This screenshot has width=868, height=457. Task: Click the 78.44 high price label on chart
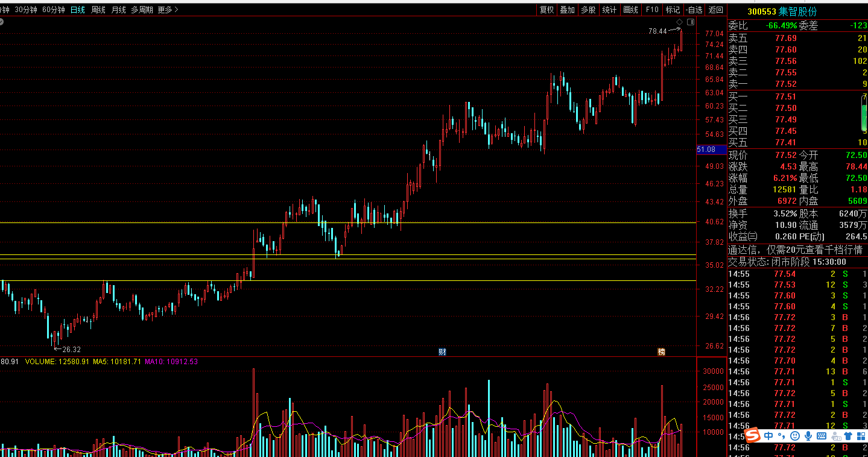point(657,31)
